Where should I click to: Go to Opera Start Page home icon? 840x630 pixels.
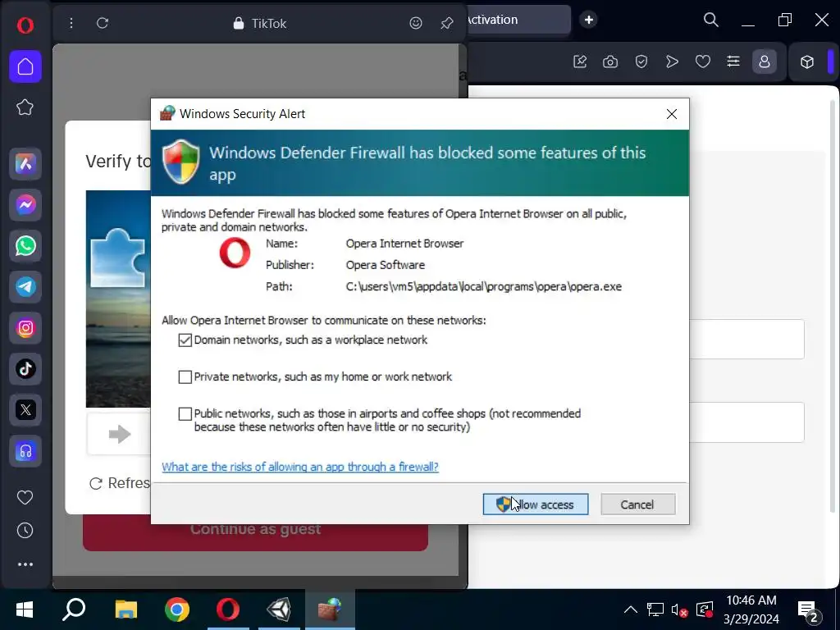(x=25, y=66)
